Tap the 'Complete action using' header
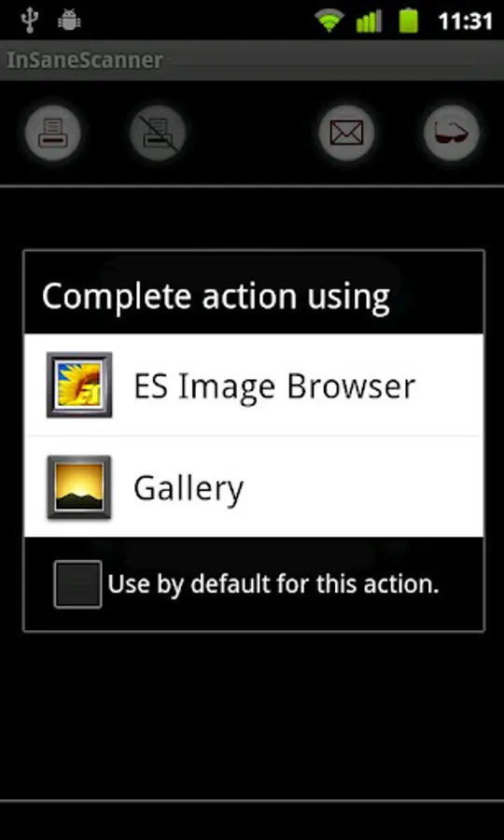The height and width of the screenshot is (840, 504). pyautogui.click(x=216, y=296)
